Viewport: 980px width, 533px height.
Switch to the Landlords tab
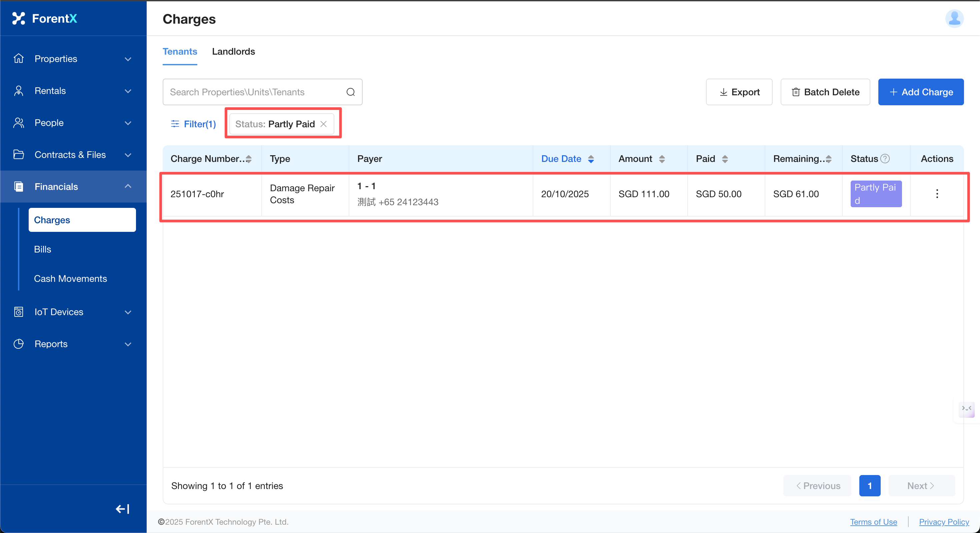tap(233, 51)
